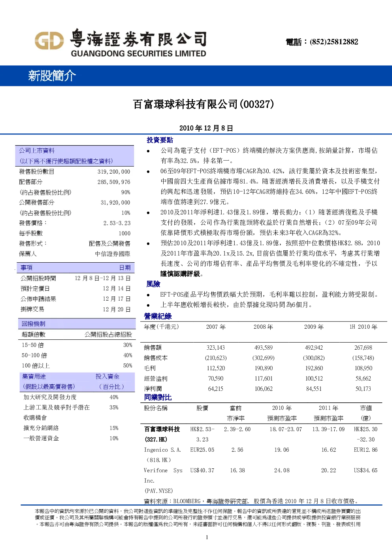This screenshot has height=555, width=392.
Task: Click the sponsor 中信證券國際
Action: tap(113, 254)
